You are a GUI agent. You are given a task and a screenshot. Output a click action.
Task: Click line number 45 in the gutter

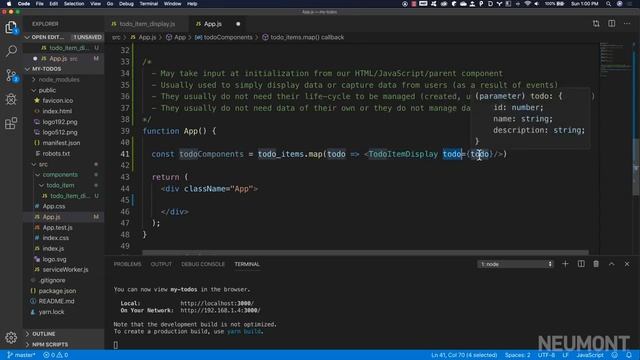coord(125,200)
